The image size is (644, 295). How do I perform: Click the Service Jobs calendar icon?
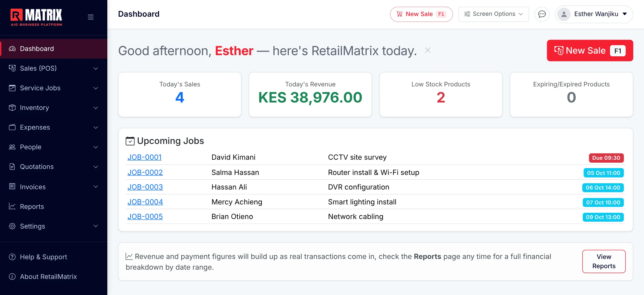(x=12, y=88)
